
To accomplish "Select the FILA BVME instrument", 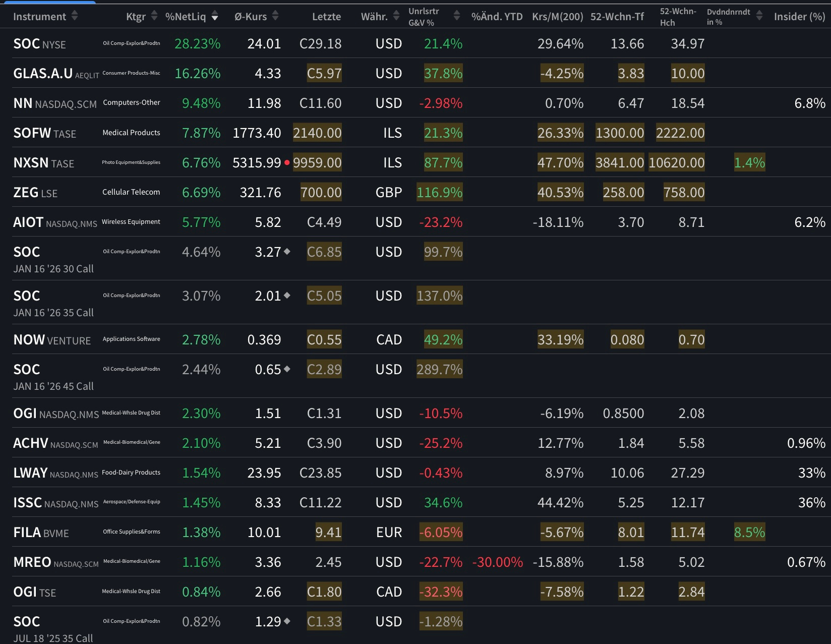I will click(x=41, y=533).
